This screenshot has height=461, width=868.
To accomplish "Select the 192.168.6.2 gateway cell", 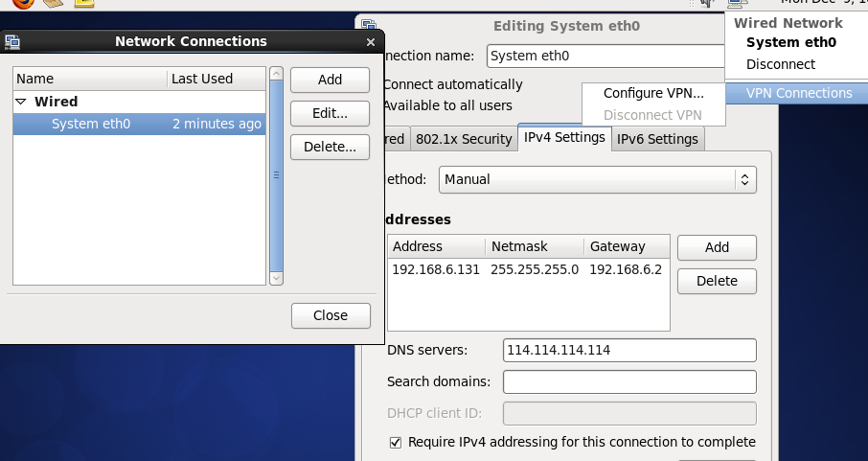I will pos(626,270).
